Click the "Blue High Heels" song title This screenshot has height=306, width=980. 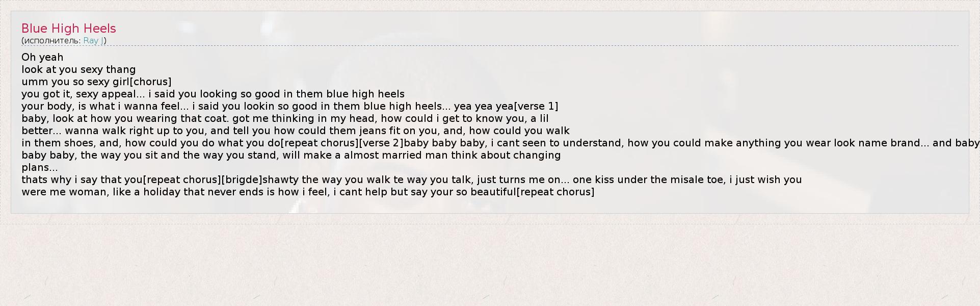[69, 29]
